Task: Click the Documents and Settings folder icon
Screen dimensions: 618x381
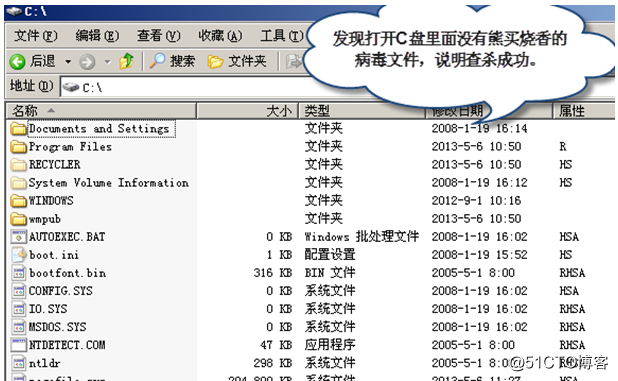Action: [19, 128]
